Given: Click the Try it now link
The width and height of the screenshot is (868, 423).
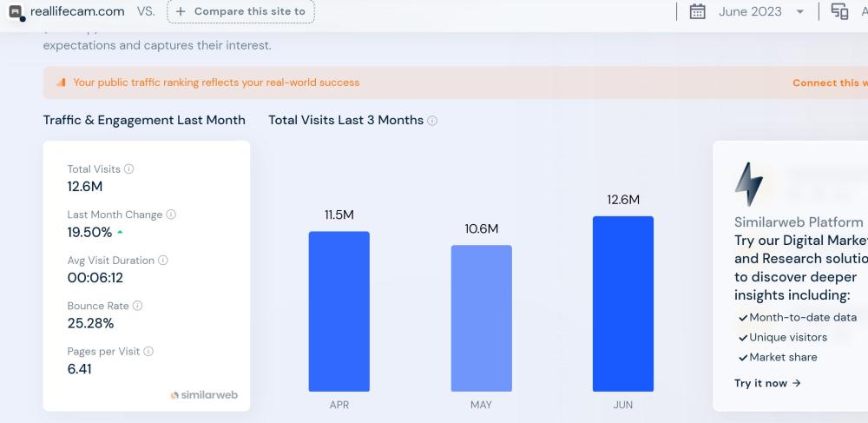Looking at the screenshot, I should [x=767, y=383].
